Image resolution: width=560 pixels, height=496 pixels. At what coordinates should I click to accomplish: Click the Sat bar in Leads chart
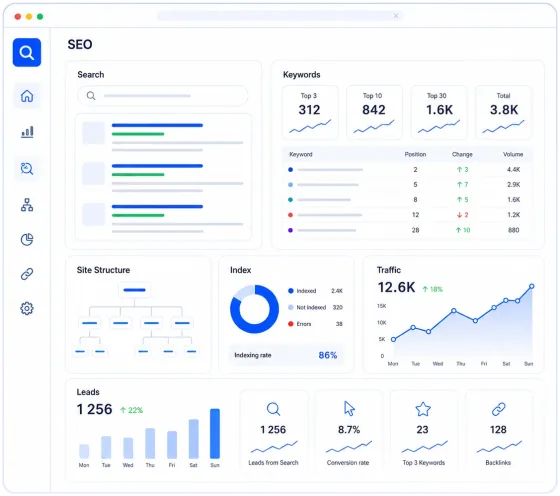tap(194, 439)
